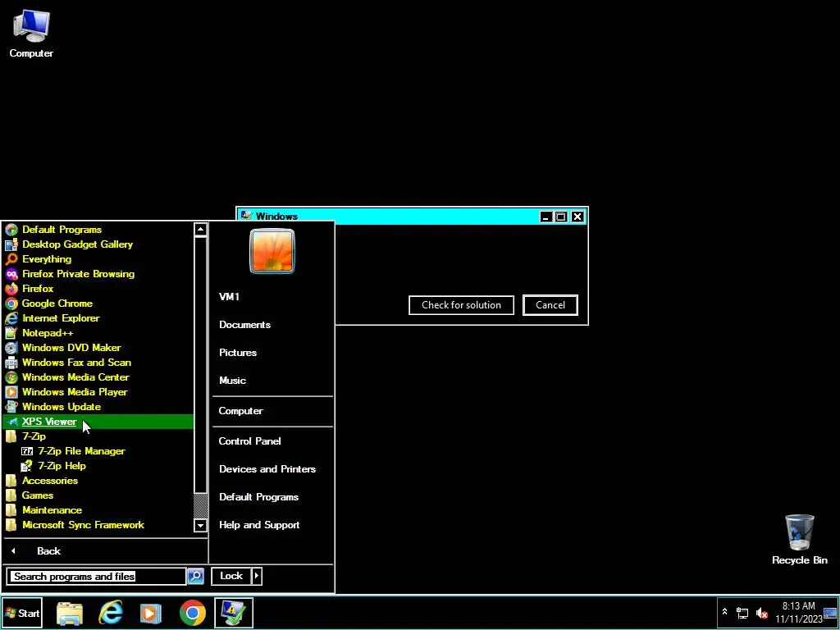
Task: Expand the Accessories folder
Action: (98, 481)
